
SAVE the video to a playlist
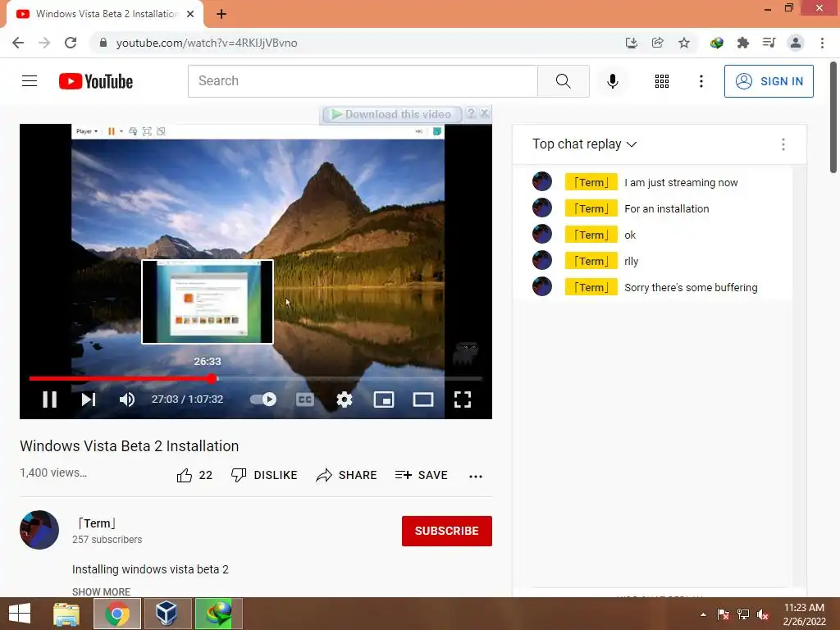click(x=421, y=475)
